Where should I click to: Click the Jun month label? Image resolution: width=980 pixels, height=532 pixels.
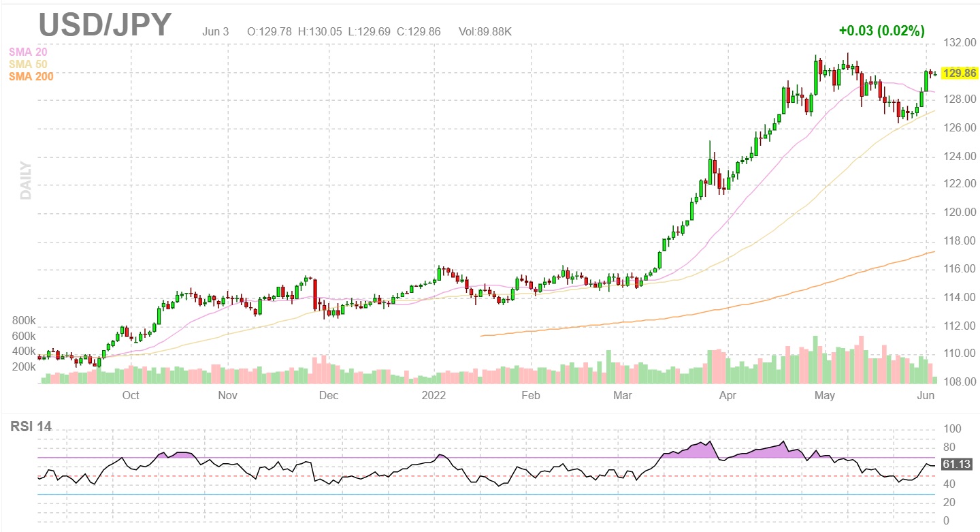point(927,395)
